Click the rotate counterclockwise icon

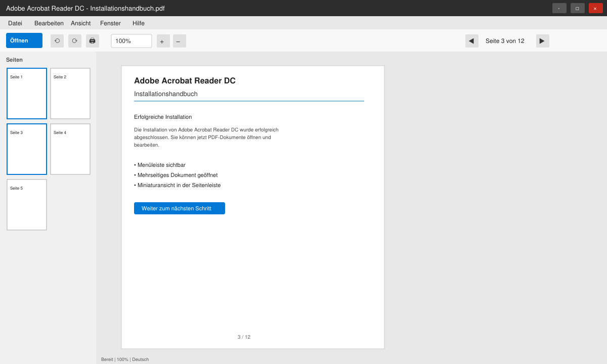point(57,41)
